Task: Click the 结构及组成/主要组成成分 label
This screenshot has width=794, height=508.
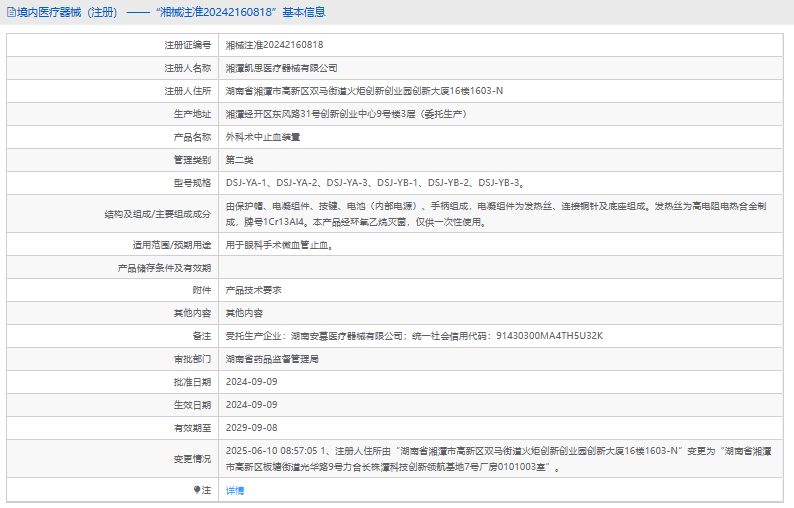Action: [157, 214]
